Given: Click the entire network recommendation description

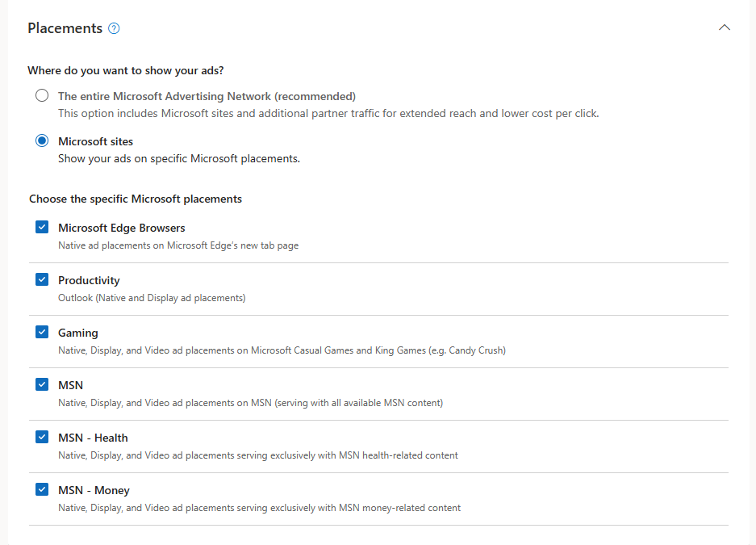Looking at the screenshot, I should [328, 113].
